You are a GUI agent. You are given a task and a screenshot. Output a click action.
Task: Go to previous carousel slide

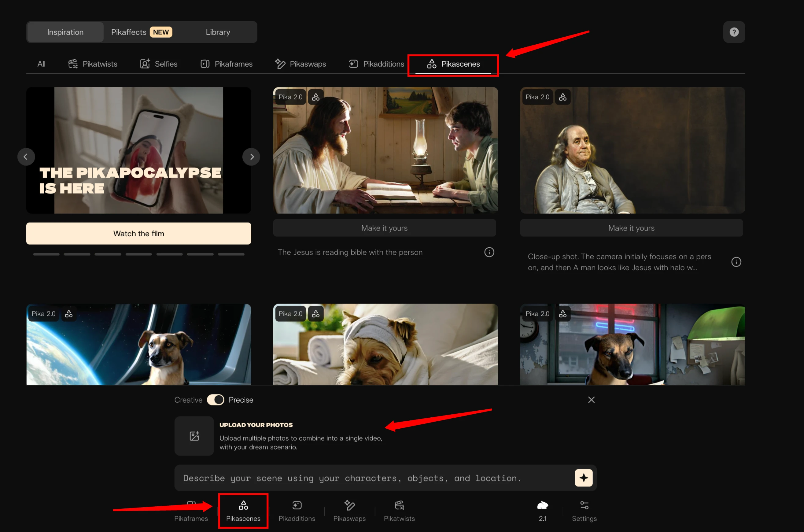coord(26,157)
